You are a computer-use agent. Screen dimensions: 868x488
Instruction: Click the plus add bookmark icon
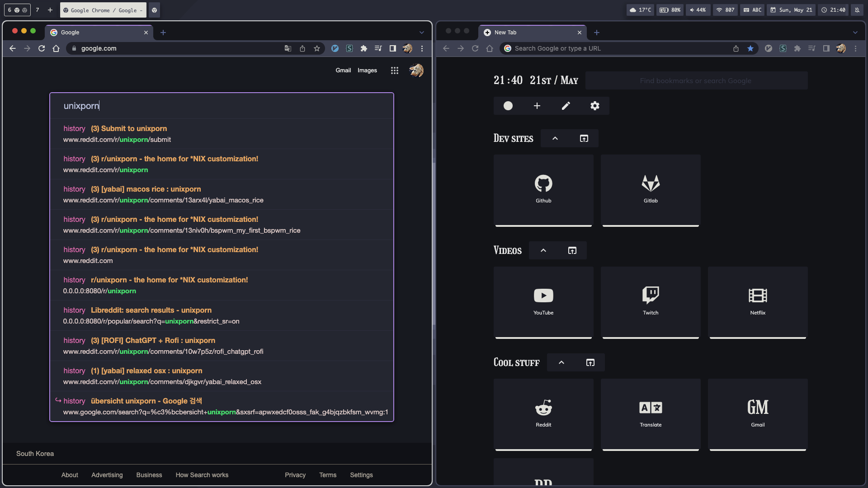tap(537, 106)
